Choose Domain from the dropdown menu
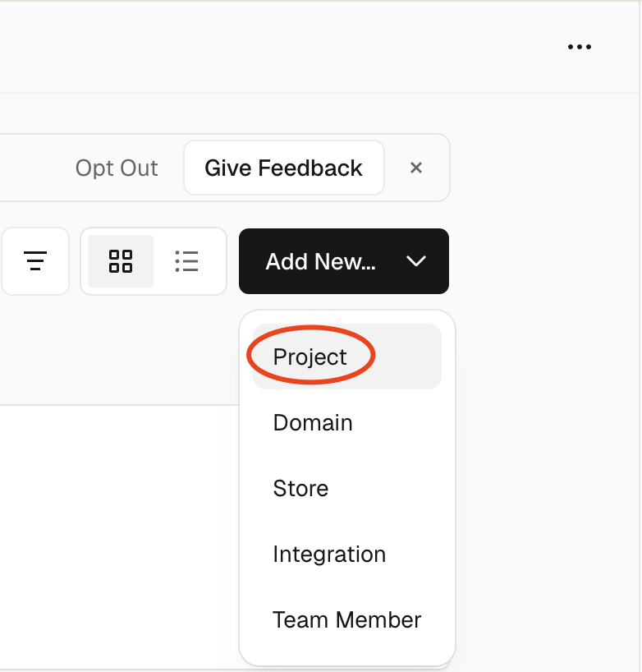The width and height of the screenshot is (642, 672). coord(313,422)
